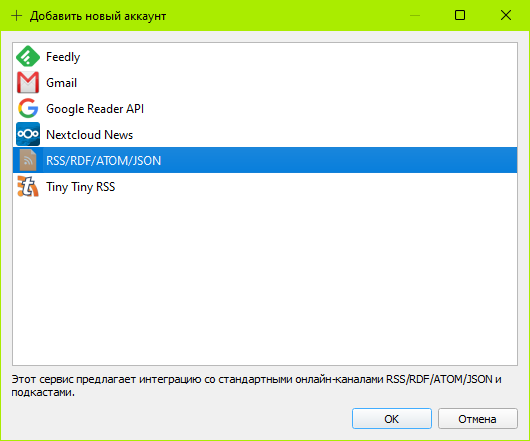Close the add account dialog window
The height and width of the screenshot is (441, 530).
coord(506,15)
